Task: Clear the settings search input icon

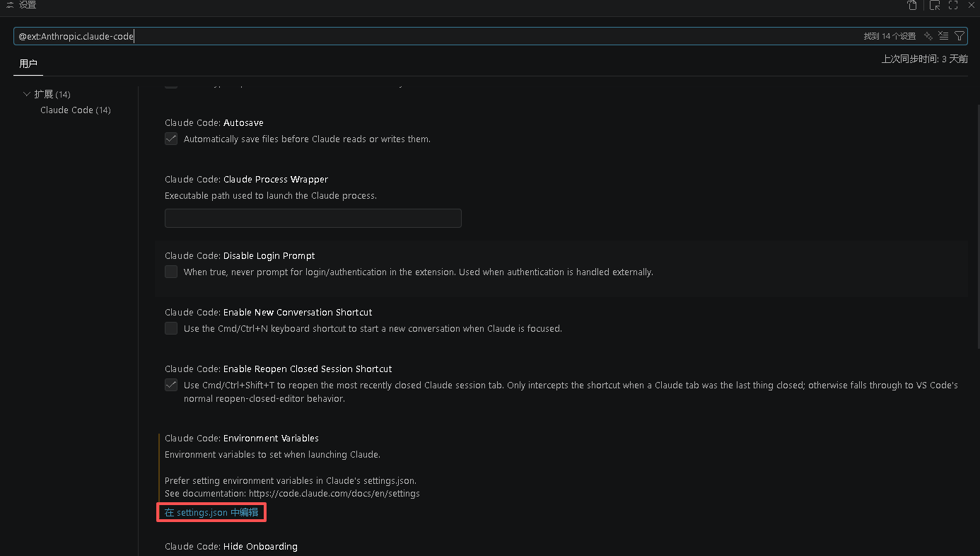Action: pyautogui.click(x=943, y=36)
